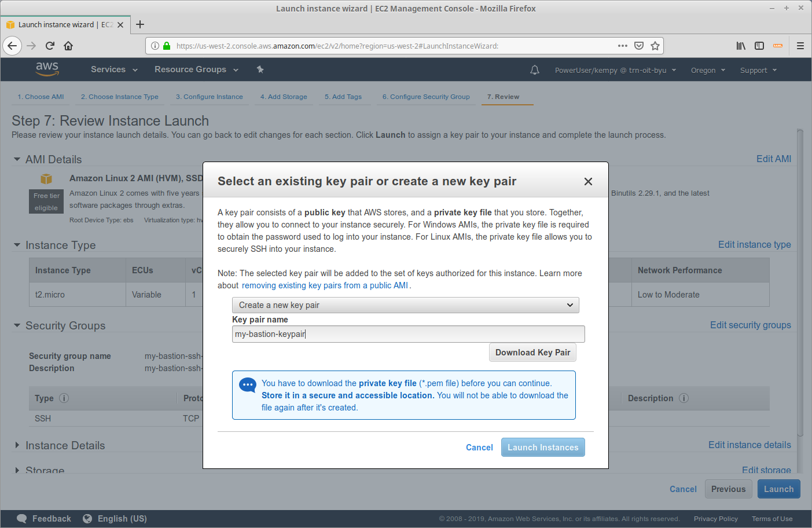Image resolution: width=812 pixels, height=528 pixels.
Task: Show site information icon in address bar
Action: pyautogui.click(x=155, y=46)
